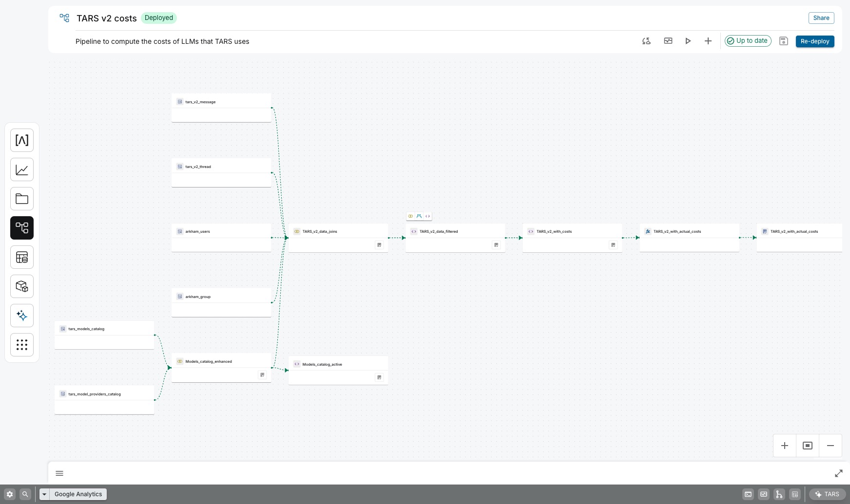Click the pipeline description text
This screenshot has width=850, height=504.
[162, 41]
